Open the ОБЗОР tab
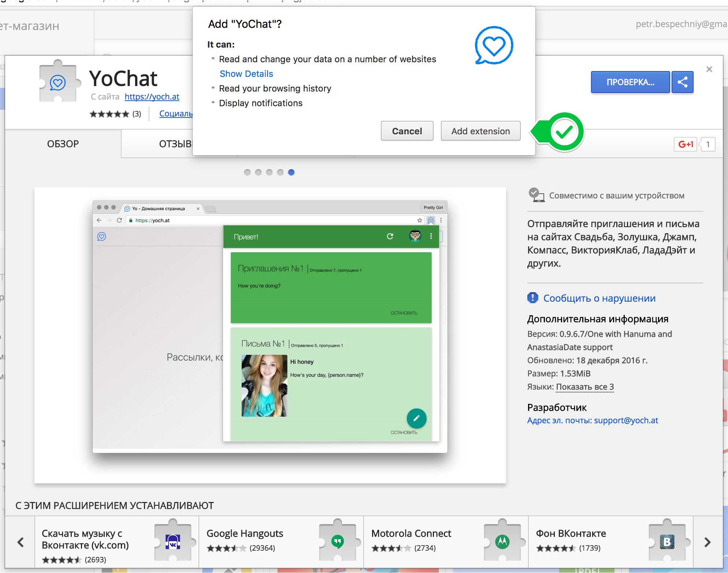 [63, 144]
